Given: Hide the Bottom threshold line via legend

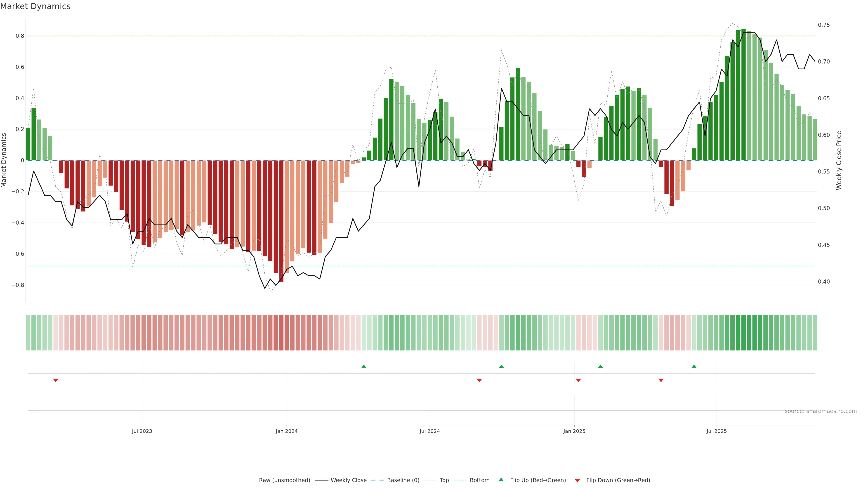Looking at the screenshot, I should (x=479, y=480).
